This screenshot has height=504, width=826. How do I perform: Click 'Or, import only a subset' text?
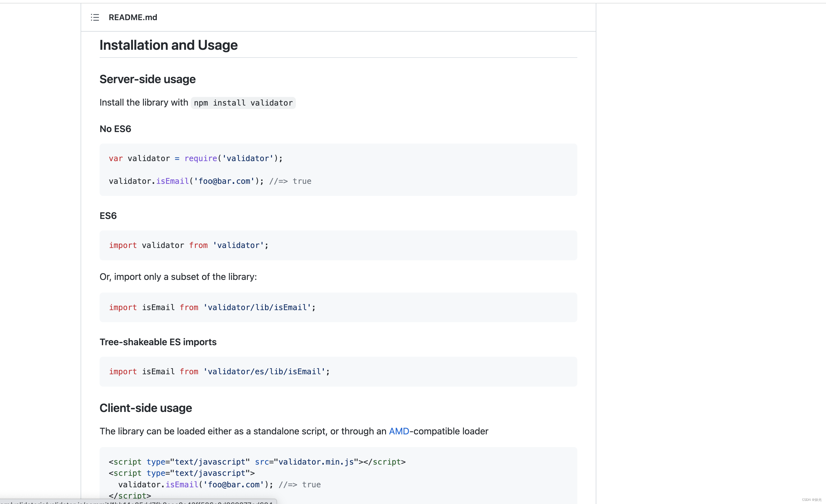click(x=178, y=277)
